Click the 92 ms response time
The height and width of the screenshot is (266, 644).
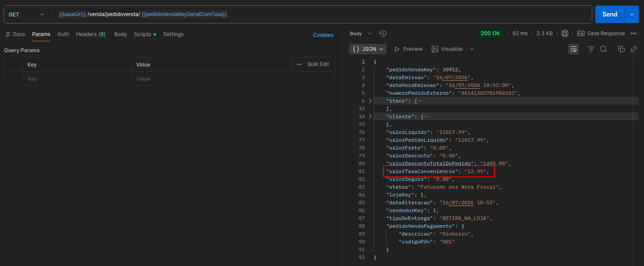pyautogui.click(x=520, y=33)
